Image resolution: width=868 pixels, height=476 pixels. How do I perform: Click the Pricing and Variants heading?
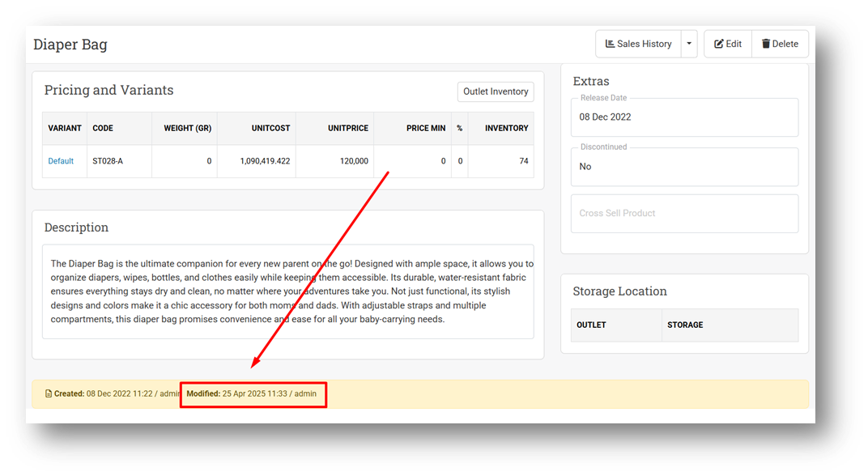[x=109, y=90]
